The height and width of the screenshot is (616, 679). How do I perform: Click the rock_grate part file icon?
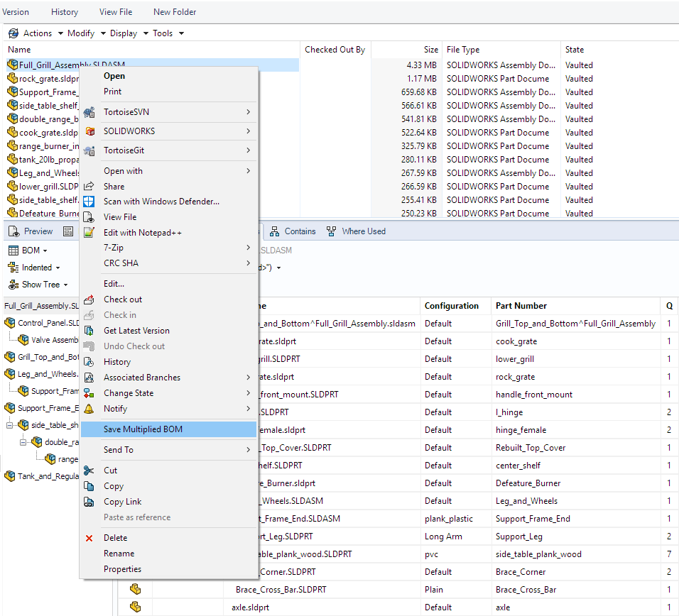13,78
